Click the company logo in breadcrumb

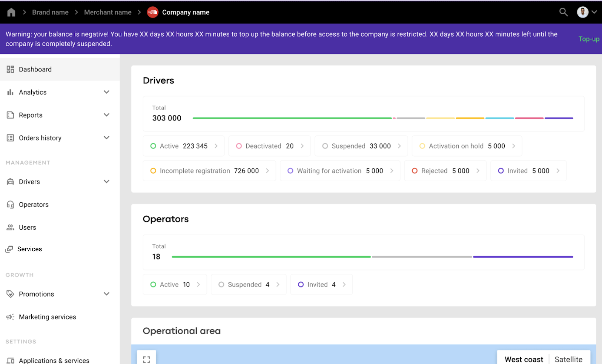(x=153, y=12)
